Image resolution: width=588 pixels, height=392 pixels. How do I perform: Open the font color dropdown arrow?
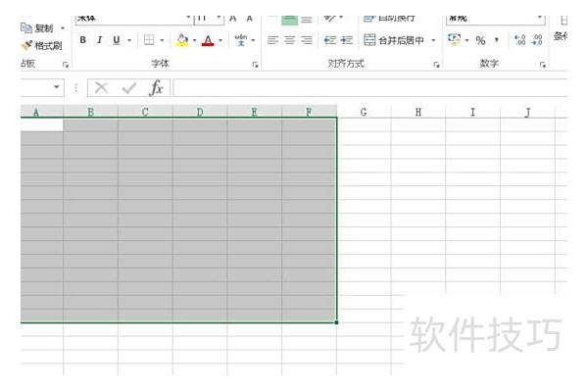[220, 40]
